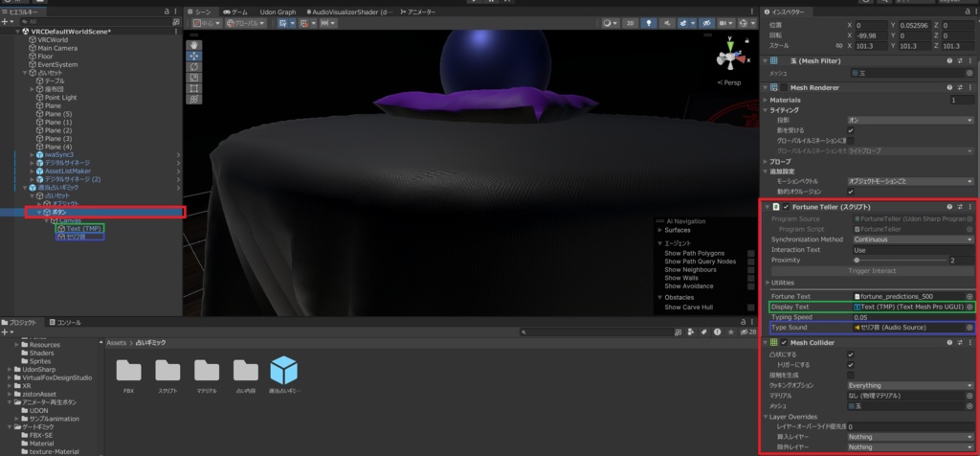Toggle Mesh Collider enabled checkbox

click(x=784, y=343)
